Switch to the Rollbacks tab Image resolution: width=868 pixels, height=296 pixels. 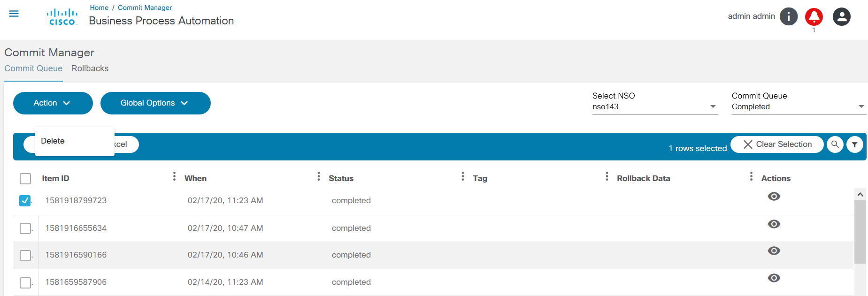tap(90, 68)
